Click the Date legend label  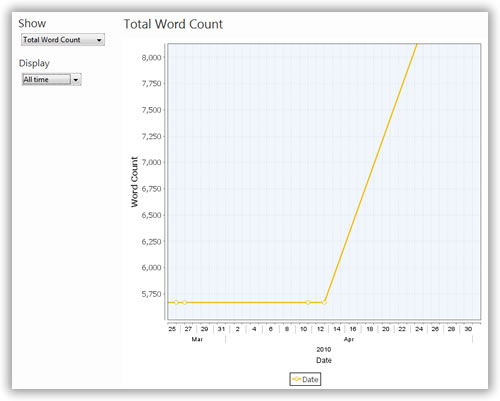(x=310, y=380)
